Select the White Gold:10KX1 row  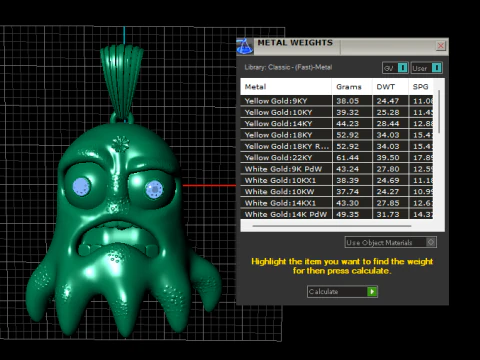coord(337,180)
